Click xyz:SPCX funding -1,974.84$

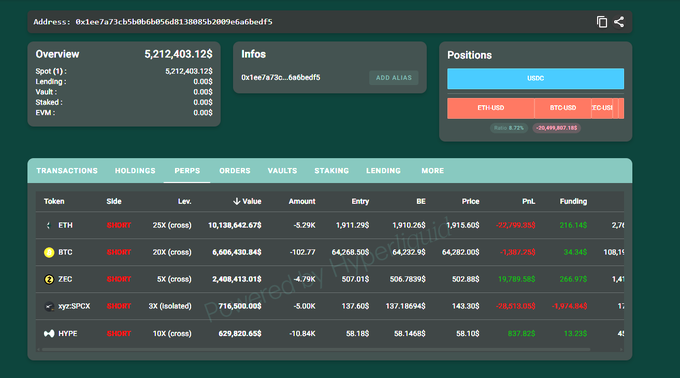pyautogui.click(x=569, y=306)
